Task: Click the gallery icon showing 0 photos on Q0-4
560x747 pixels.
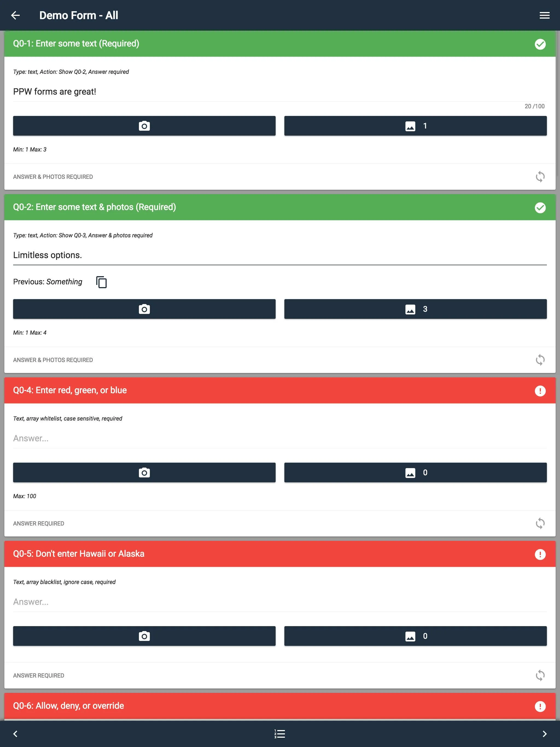Action: pos(416,472)
